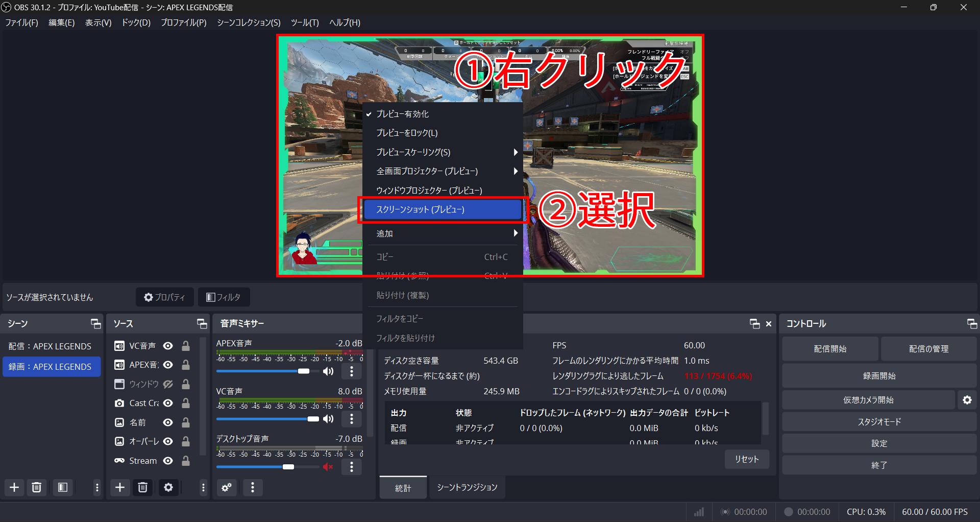Choose プレビューをロック(L) from context menu
This screenshot has height=522, width=980.
(443, 133)
